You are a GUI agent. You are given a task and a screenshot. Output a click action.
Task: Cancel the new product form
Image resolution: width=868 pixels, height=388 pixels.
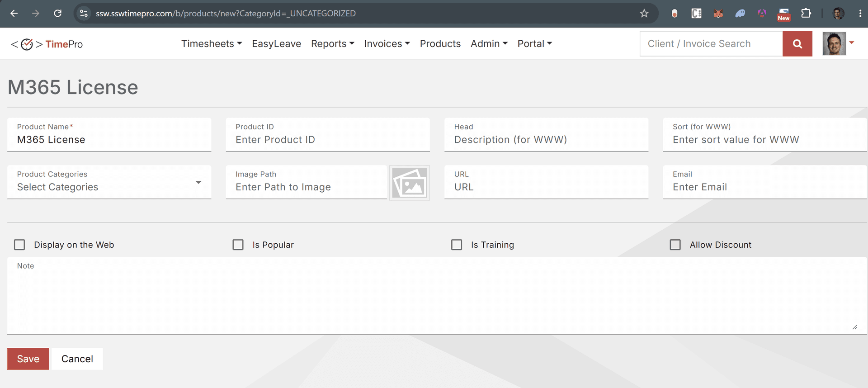tap(77, 359)
